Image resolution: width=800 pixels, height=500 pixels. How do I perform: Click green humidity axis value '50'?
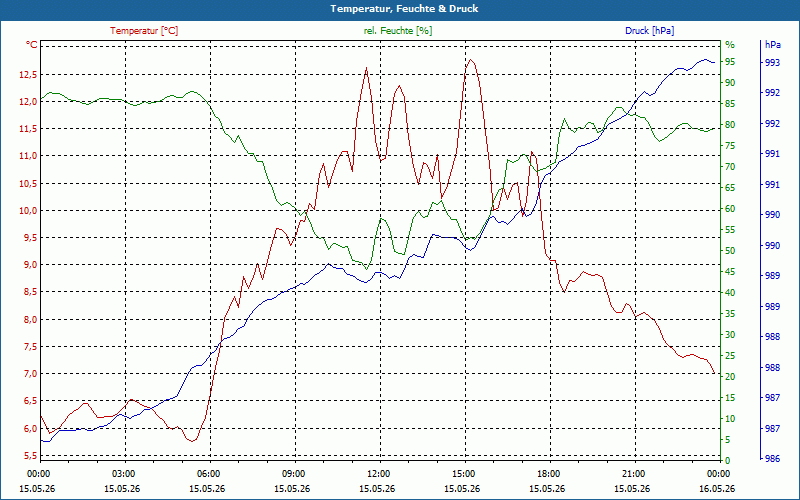[730, 251]
